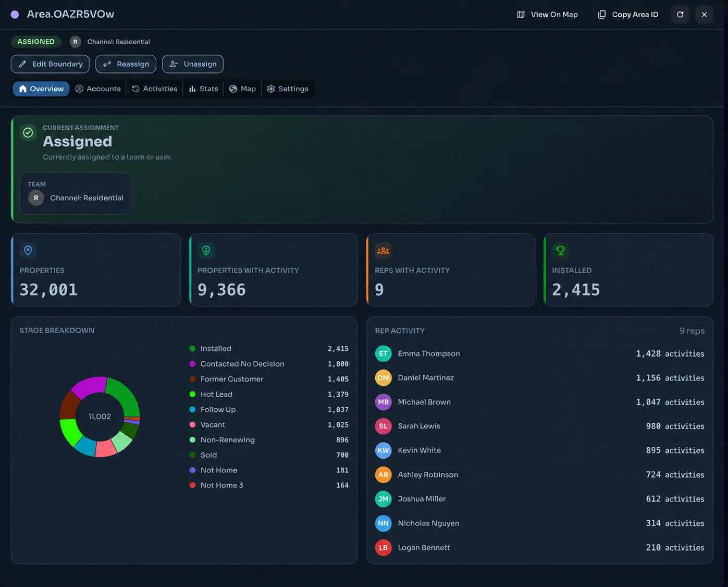Image resolution: width=728 pixels, height=587 pixels.
Task: Copy the Area ID
Action: coord(628,15)
